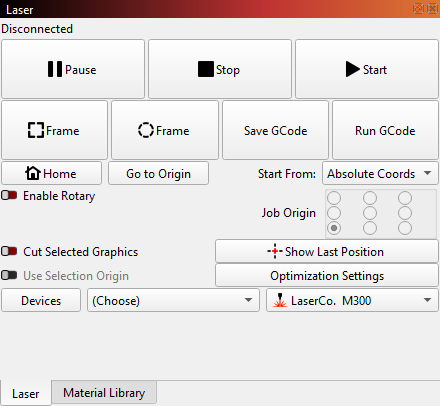Stop the laser job

click(x=220, y=69)
